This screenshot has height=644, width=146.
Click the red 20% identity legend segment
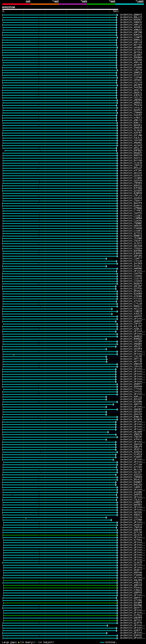(x=16, y=4)
